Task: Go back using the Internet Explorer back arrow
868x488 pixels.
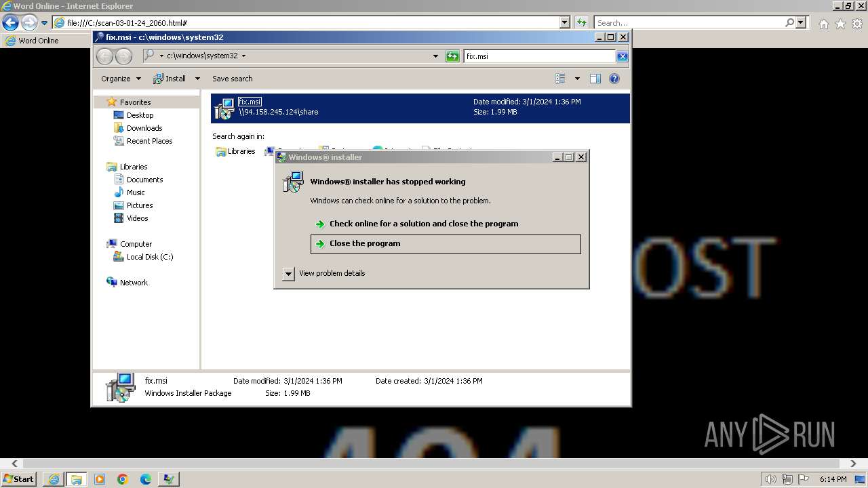Action: (x=10, y=22)
